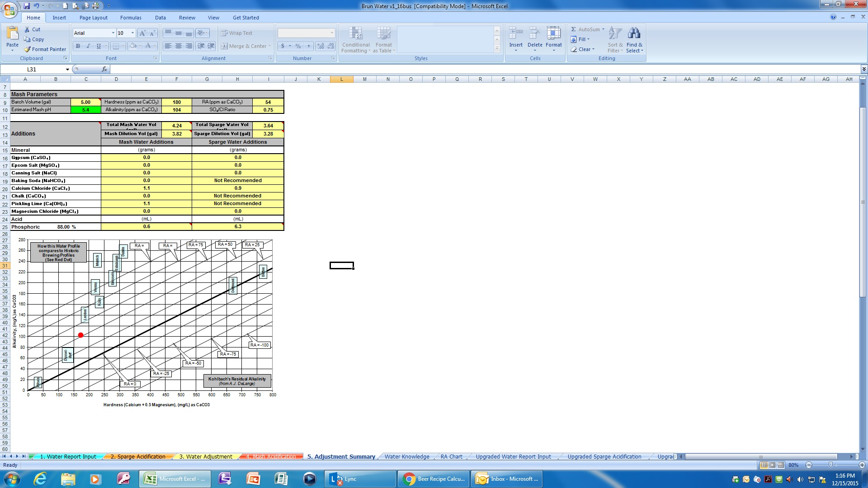Viewport: 868px width, 488px height.
Task: Switch to Page Layout view in status bar
Action: coord(773,465)
